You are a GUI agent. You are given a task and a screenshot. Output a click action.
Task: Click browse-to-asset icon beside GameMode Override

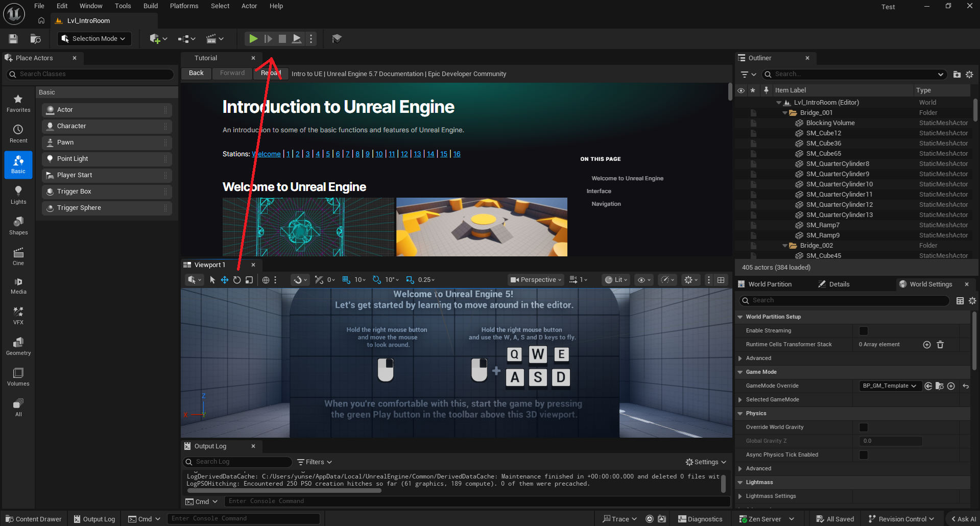click(940, 386)
